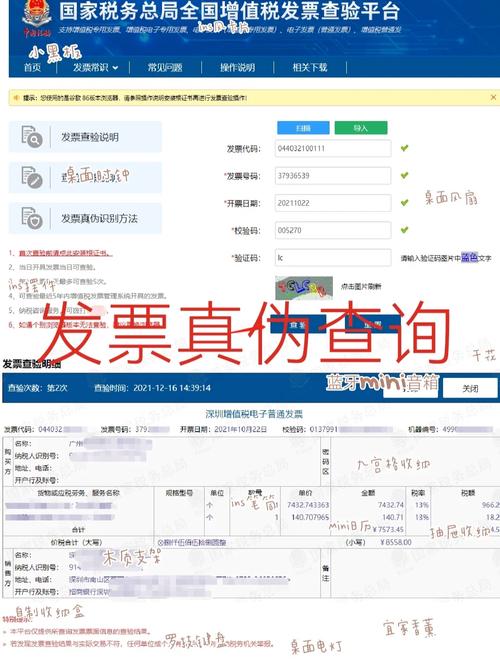Click the blue 扫描 button
The image size is (500, 666).
[x=303, y=128]
